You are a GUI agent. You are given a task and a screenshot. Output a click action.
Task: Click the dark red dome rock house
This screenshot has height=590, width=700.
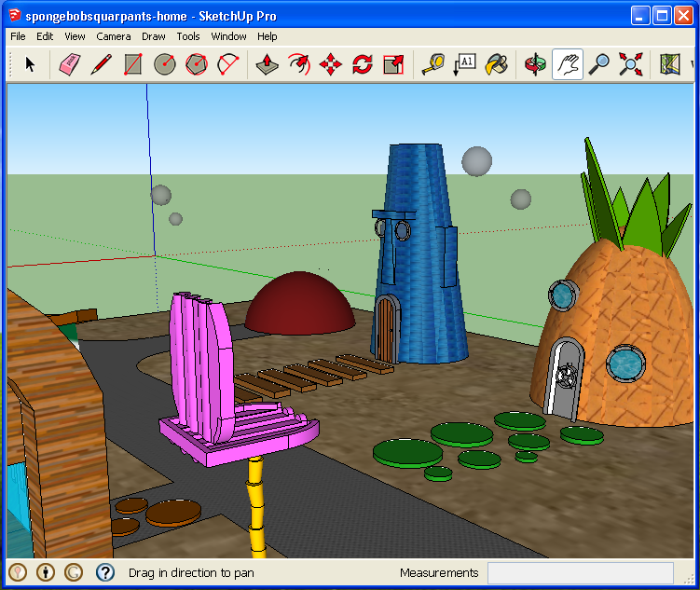[x=300, y=304]
